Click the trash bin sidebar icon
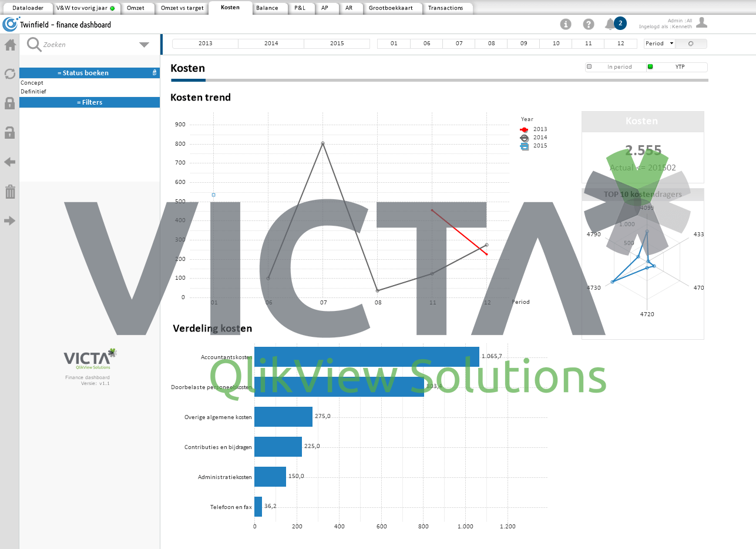The height and width of the screenshot is (549, 756). coord(9,192)
